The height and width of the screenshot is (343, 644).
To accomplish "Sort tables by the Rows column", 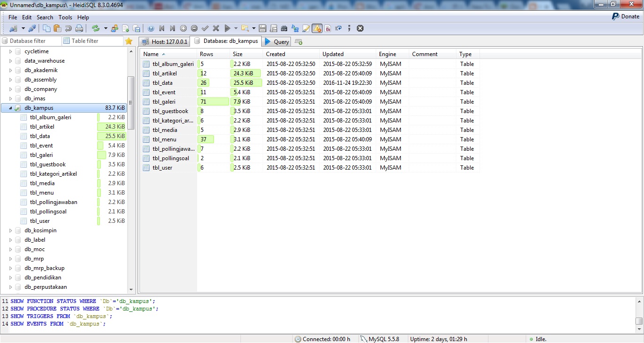I will 206,54.
